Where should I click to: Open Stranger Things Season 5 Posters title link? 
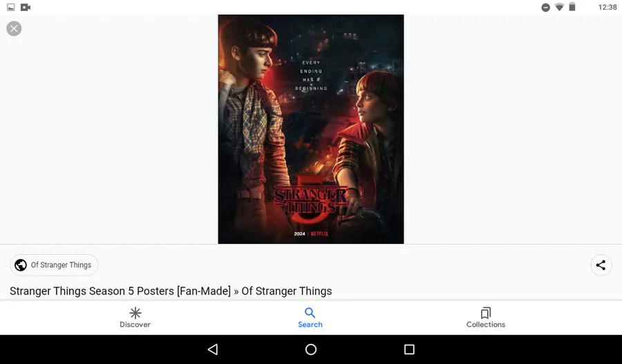click(171, 291)
